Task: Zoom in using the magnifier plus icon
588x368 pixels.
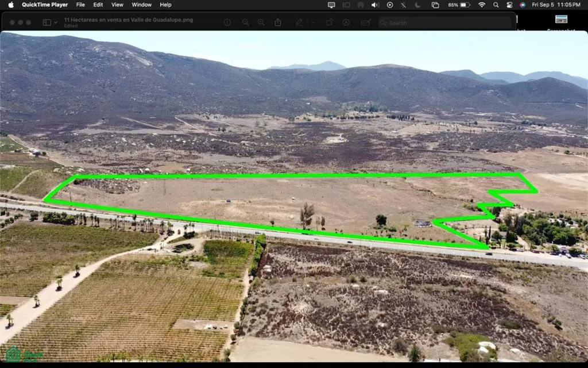Action: pyautogui.click(x=261, y=22)
